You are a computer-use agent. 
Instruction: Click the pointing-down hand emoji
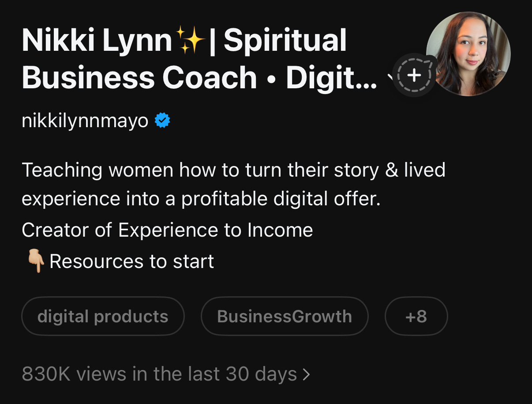tap(35, 261)
